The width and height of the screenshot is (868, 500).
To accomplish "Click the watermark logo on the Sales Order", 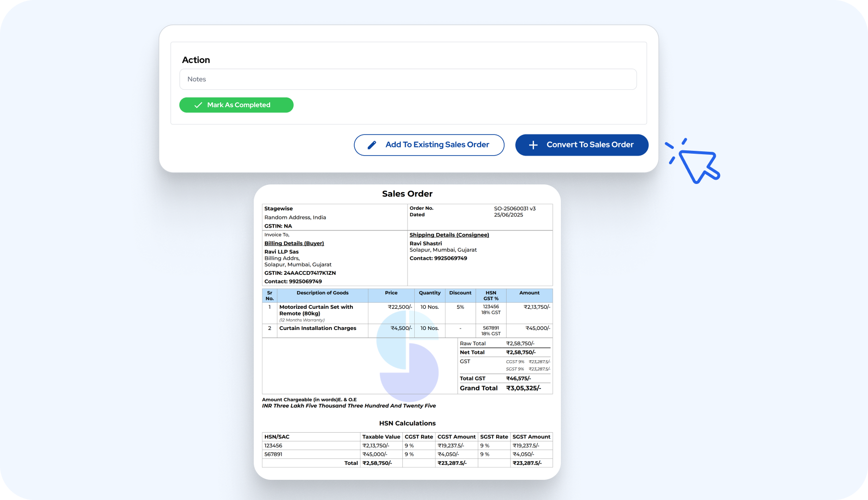I will [x=408, y=356].
